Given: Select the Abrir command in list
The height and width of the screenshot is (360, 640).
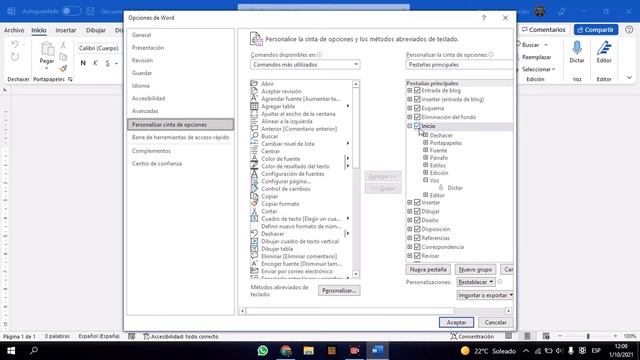Looking at the screenshot, I should (300, 84).
